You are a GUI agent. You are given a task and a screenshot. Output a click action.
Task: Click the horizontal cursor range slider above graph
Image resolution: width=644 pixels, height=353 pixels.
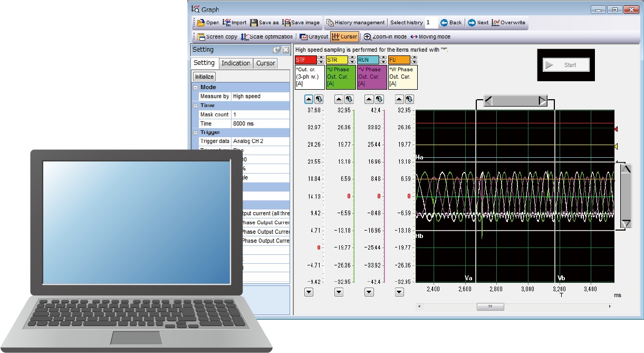click(x=515, y=101)
